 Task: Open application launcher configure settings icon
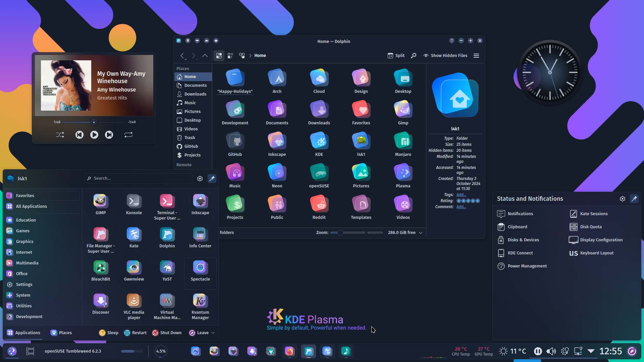[200, 179]
